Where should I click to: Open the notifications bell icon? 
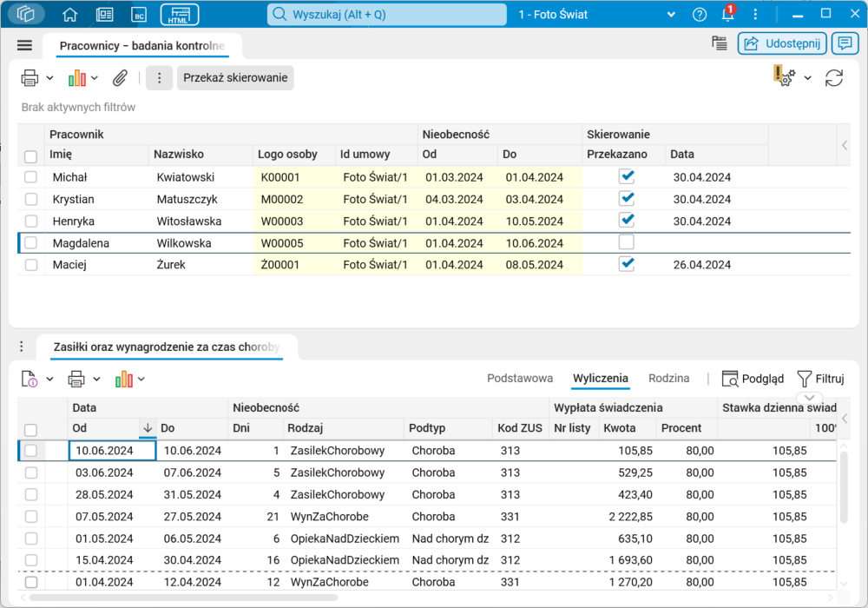(x=727, y=15)
